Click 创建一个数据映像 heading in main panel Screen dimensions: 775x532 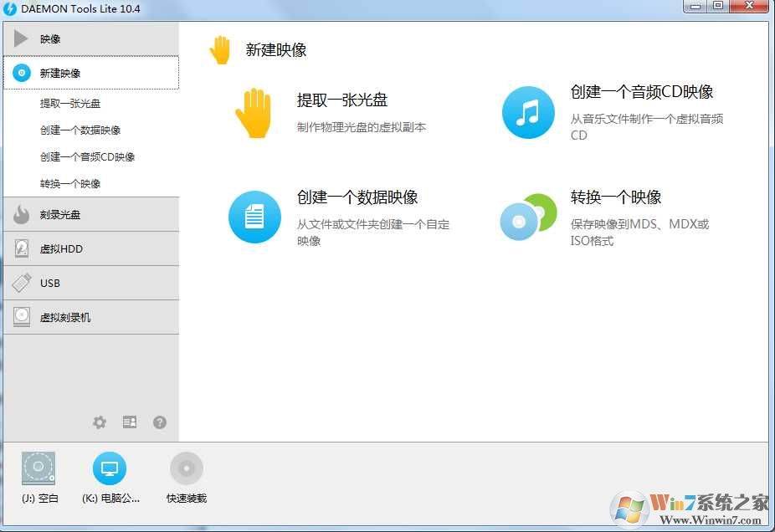click(357, 197)
